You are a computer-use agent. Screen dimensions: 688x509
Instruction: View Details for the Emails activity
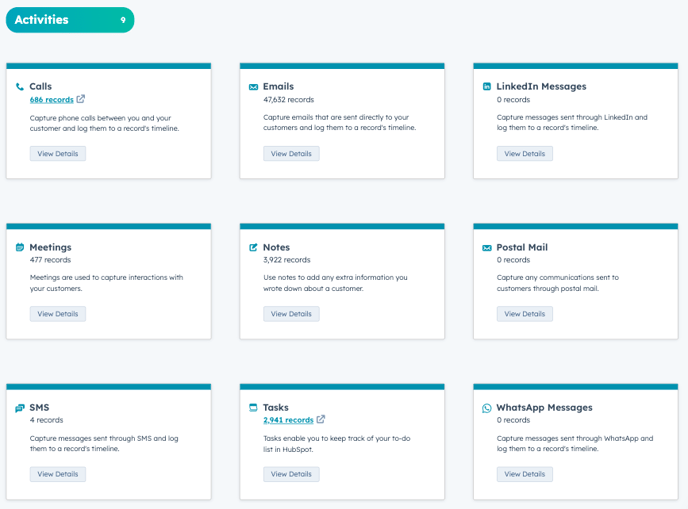(x=291, y=154)
